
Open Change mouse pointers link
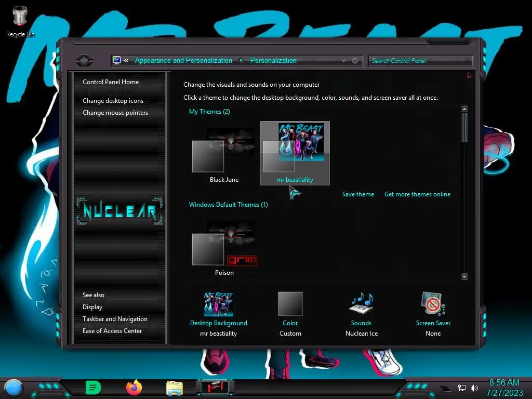click(115, 113)
